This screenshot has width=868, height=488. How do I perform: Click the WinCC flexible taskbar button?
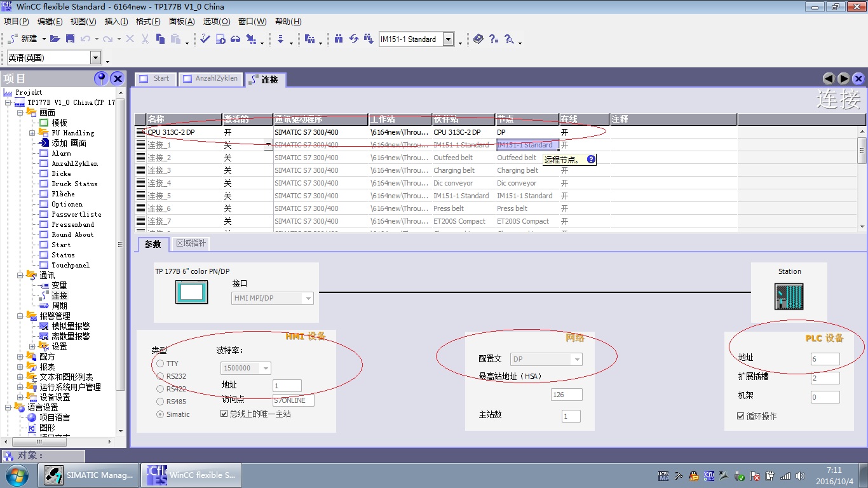(191, 475)
